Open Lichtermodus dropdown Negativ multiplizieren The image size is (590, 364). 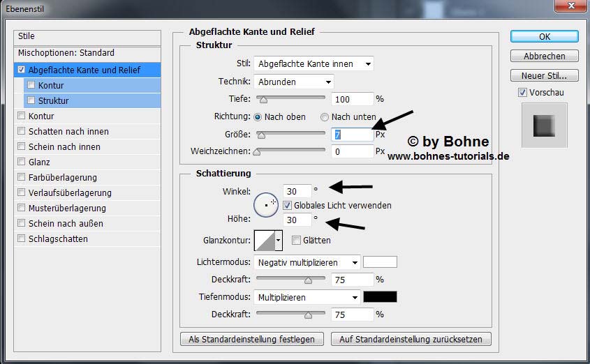click(x=307, y=263)
